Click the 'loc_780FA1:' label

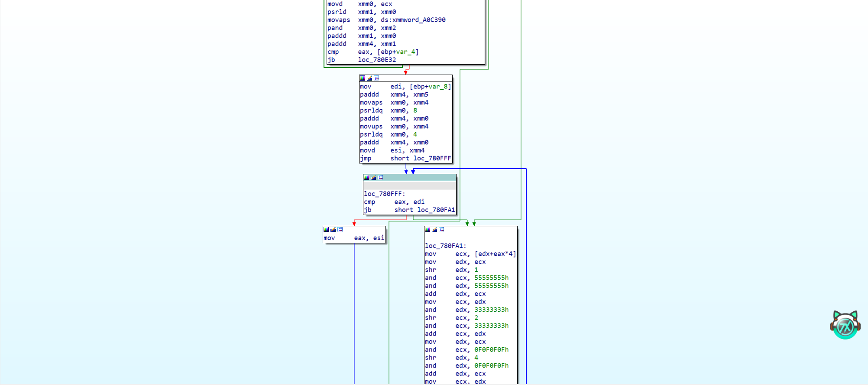coord(446,246)
